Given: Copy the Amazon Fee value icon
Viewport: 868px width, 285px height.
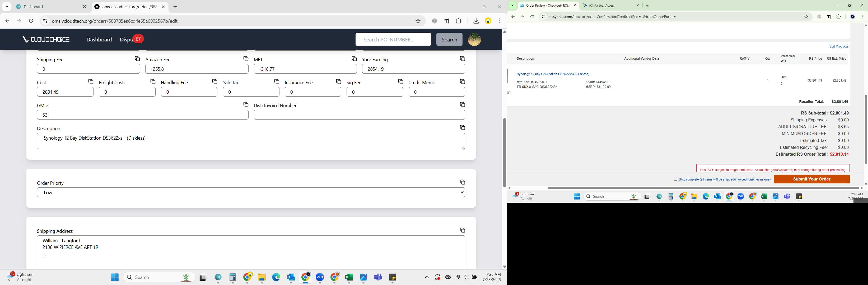Looking at the screenshot, I should point(246,59).
